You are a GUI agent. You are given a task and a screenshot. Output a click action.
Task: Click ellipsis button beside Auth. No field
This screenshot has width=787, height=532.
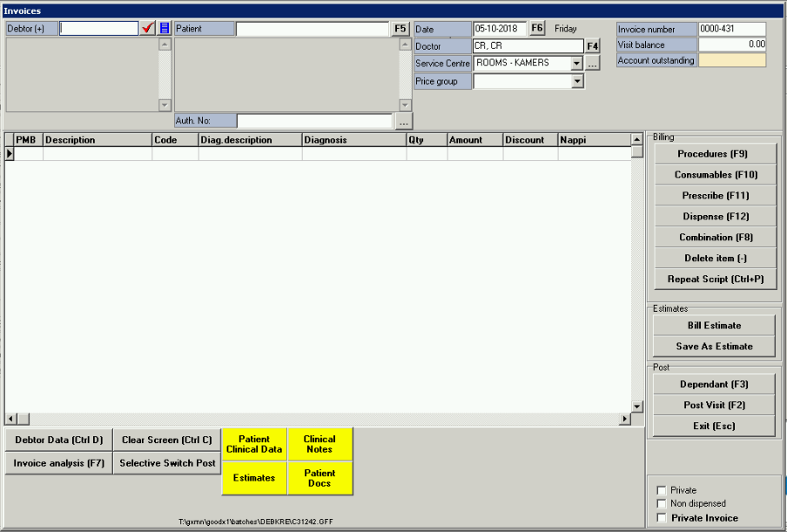click(403, 122)
